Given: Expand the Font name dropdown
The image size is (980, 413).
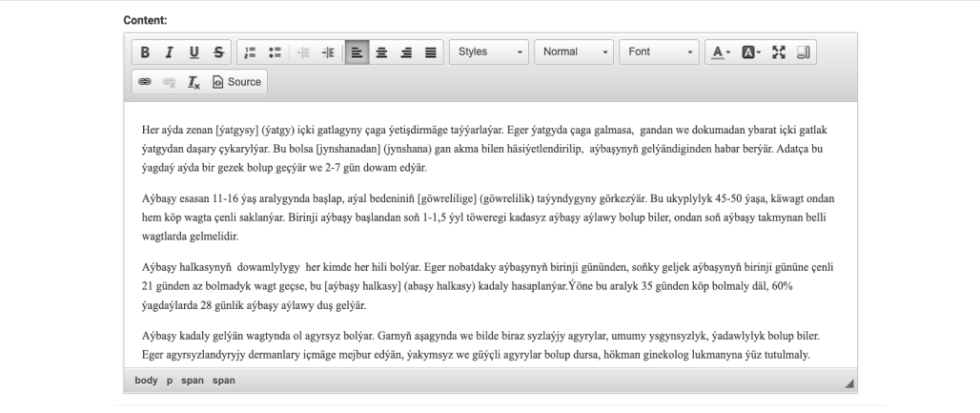Looking at the screenshot, I should click(659, 52).
